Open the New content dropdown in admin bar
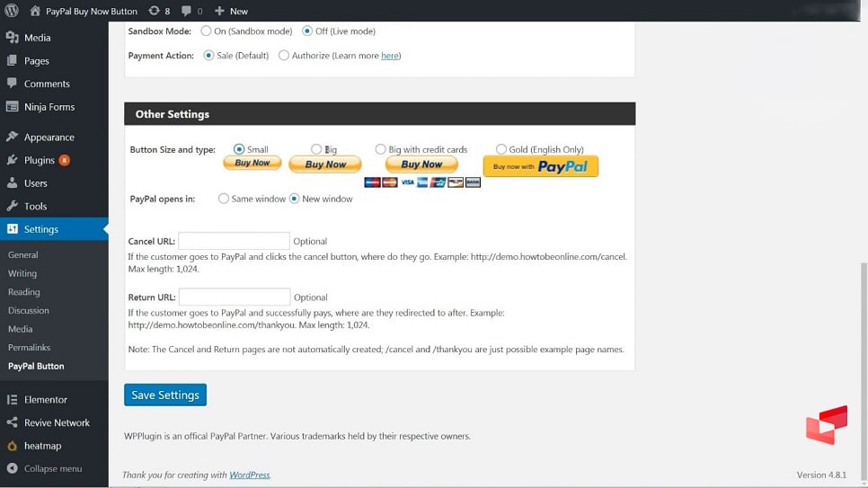Image resolution: width=868 pixels, height=488 pixels. tap(231, 11)
